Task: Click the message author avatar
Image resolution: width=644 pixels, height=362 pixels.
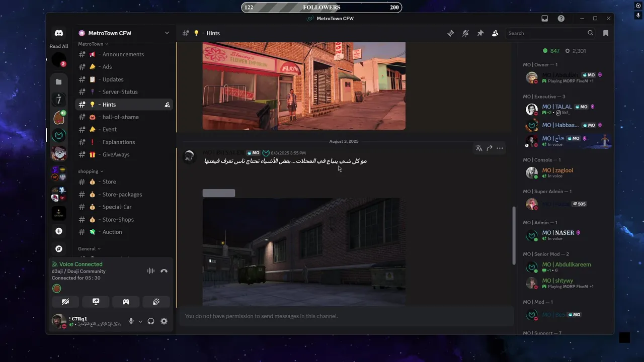Action: click(190, 156)
